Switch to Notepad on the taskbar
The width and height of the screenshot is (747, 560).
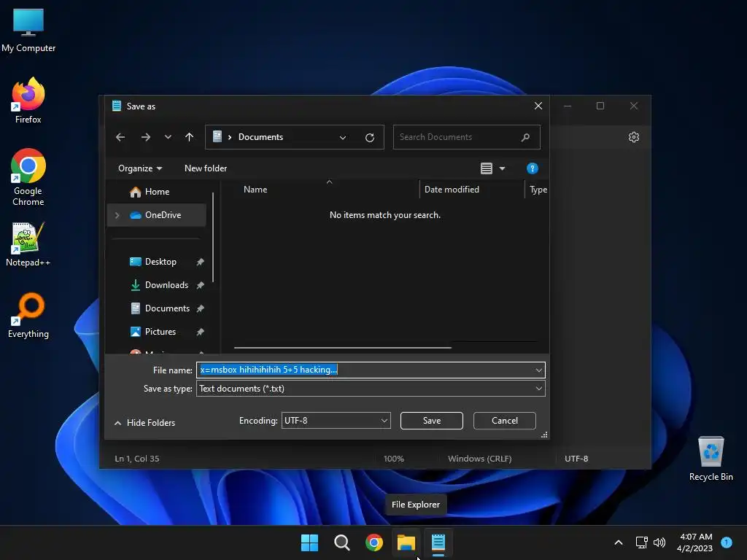point(438,542)
